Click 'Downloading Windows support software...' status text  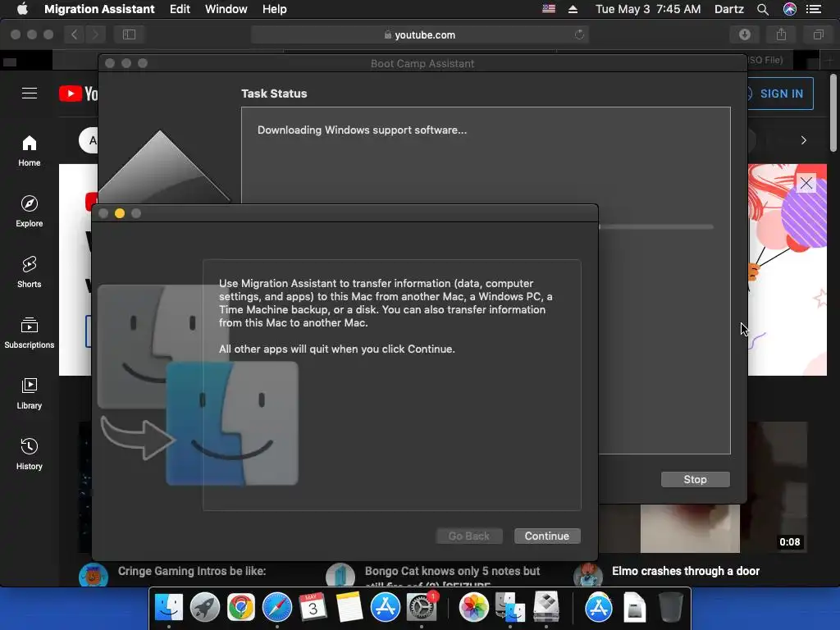[362, 130]
